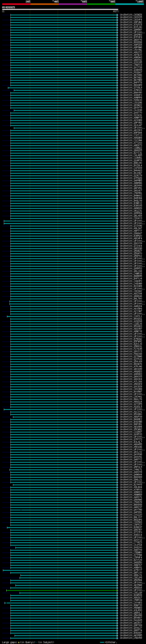Screen dimensions: 146x644
Task: Select label UniRef100_A9RQA3
Action: pyautogui.click(x=131, y=58)
